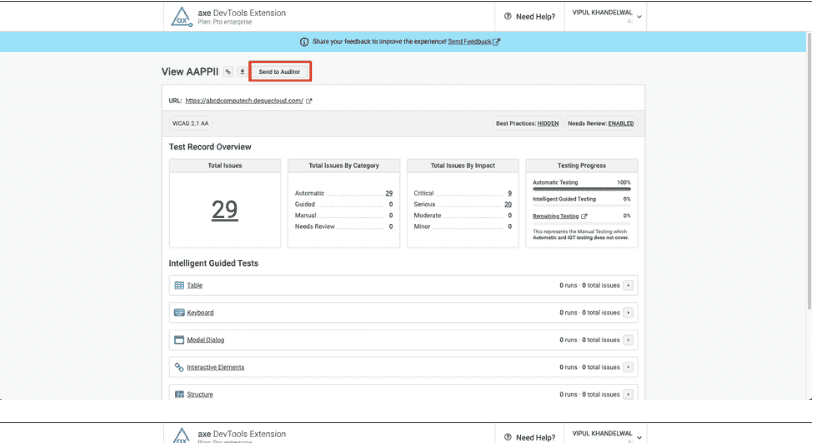Click the Keyboard test icon
Viewport: 815px width, 443px height.
[x=179, y=312]
